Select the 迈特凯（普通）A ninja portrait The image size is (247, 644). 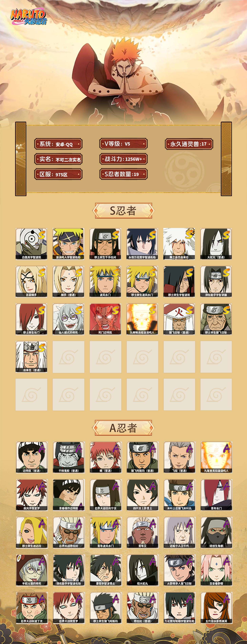32,457
